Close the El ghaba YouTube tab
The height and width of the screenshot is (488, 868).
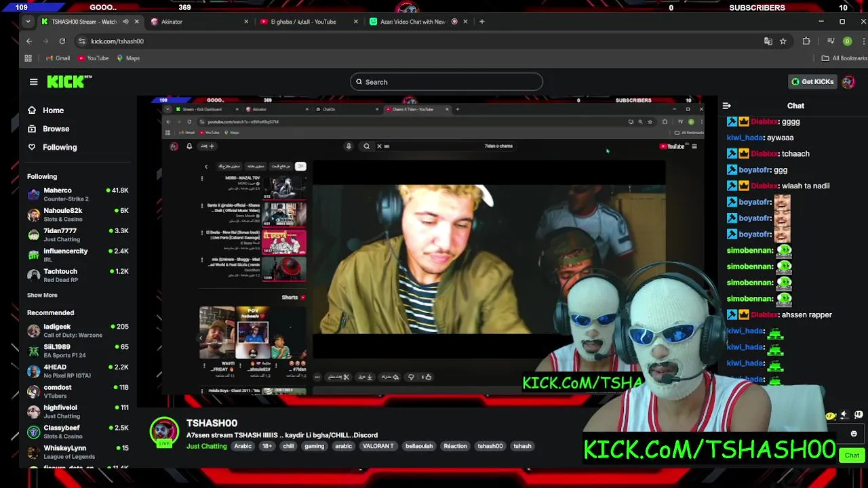(355, 22)
